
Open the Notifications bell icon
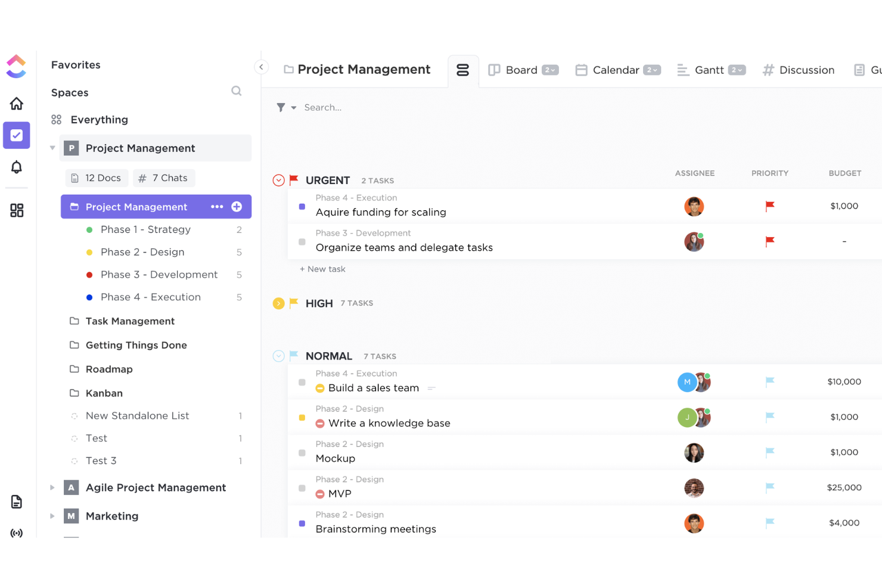point(16,167)
